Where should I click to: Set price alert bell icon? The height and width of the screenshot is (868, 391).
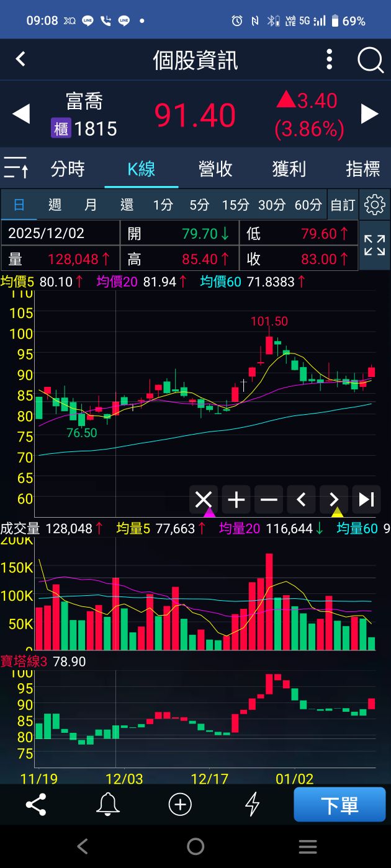click(x=108, y=805)
